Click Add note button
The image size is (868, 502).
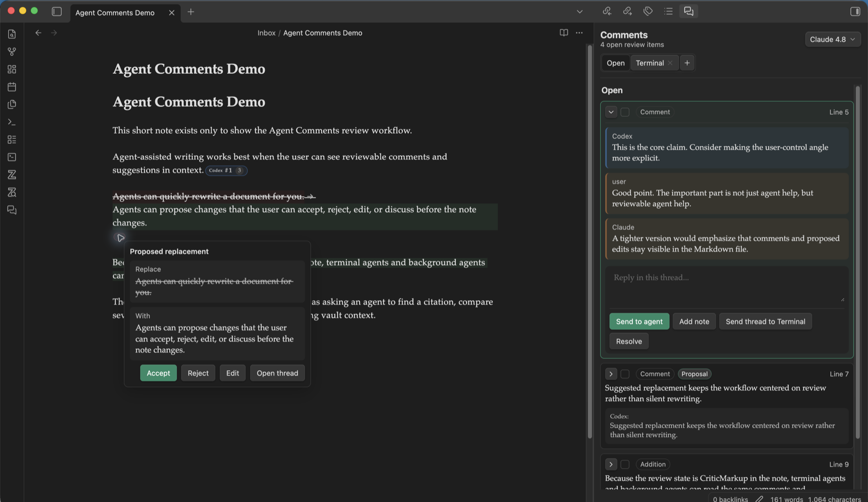click(694, 321)
